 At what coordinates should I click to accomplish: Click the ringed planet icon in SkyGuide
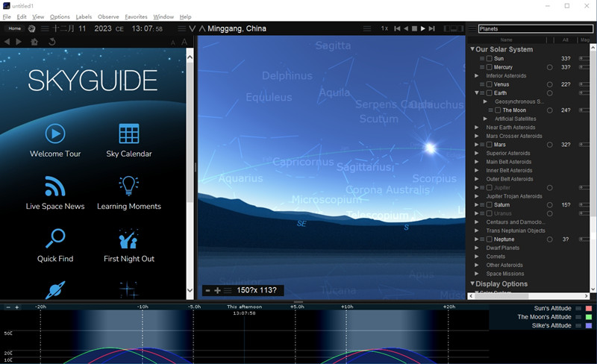pos(55,289)
